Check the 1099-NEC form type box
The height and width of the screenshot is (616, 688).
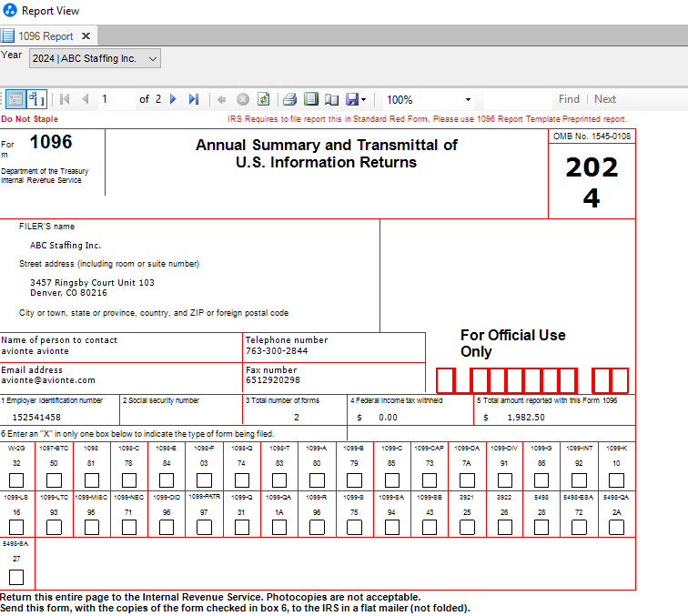(x=129, y=527)
